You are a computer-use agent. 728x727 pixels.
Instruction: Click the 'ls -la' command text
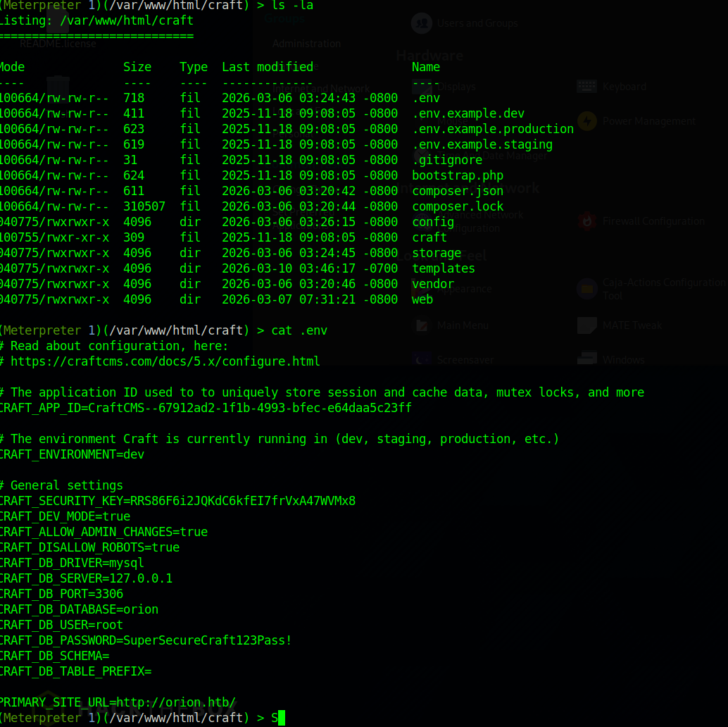(x=292, y=6)
